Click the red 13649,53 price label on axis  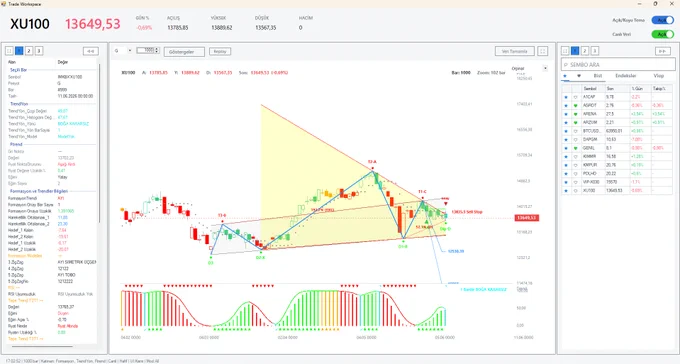(527, 218)
